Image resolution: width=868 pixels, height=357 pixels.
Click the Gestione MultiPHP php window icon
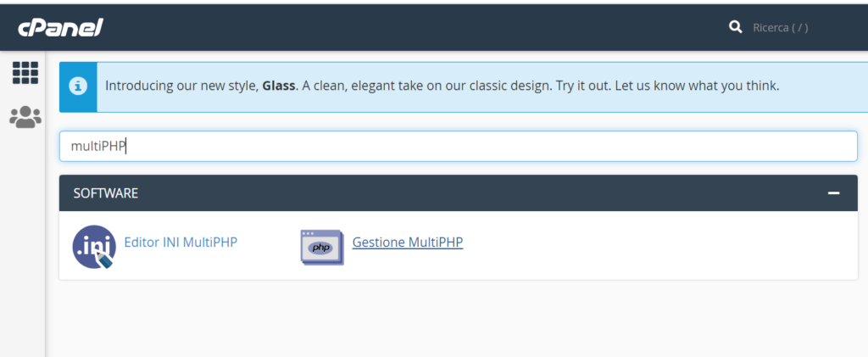click(321, 247)
